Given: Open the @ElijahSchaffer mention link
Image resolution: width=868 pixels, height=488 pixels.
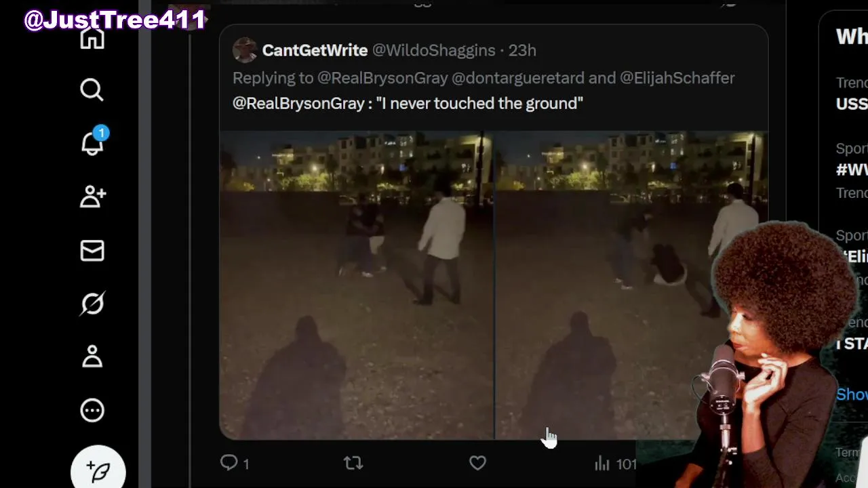Looking at the screenshot, I should [677, 78].
